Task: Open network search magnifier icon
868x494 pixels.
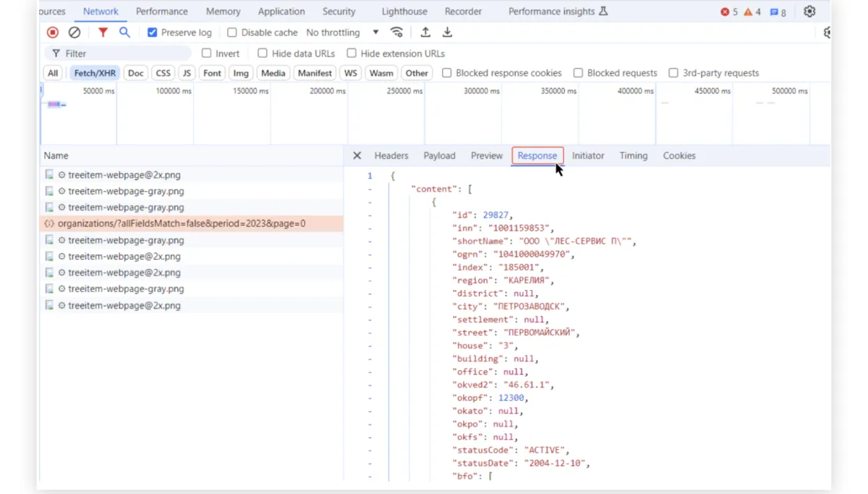Action: [x=124, y=33]
